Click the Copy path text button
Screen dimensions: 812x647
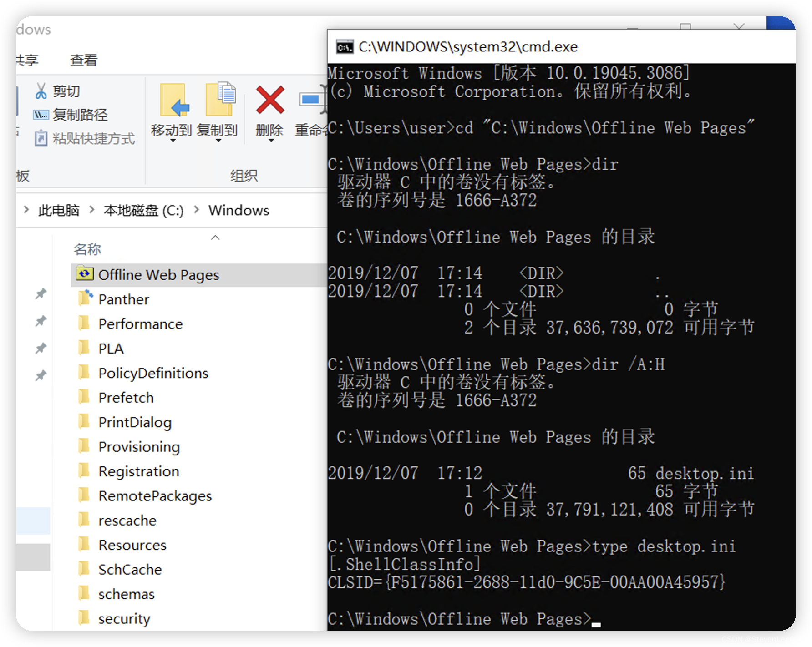(x=80, y=115)
